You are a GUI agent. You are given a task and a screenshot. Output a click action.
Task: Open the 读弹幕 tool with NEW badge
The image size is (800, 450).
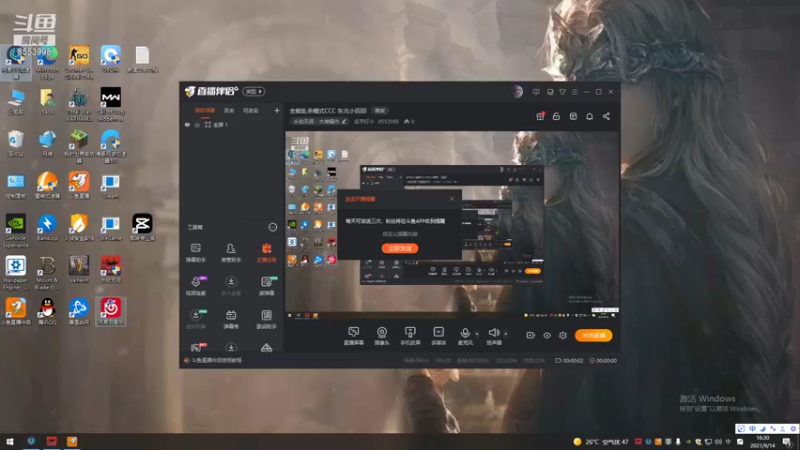[x=266, y=286]
